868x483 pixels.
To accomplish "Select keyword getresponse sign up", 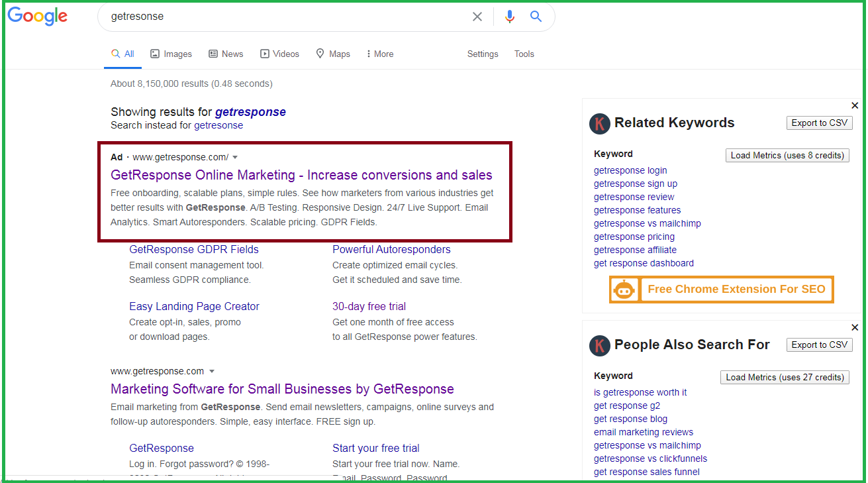I will click(x=636, y=184).
